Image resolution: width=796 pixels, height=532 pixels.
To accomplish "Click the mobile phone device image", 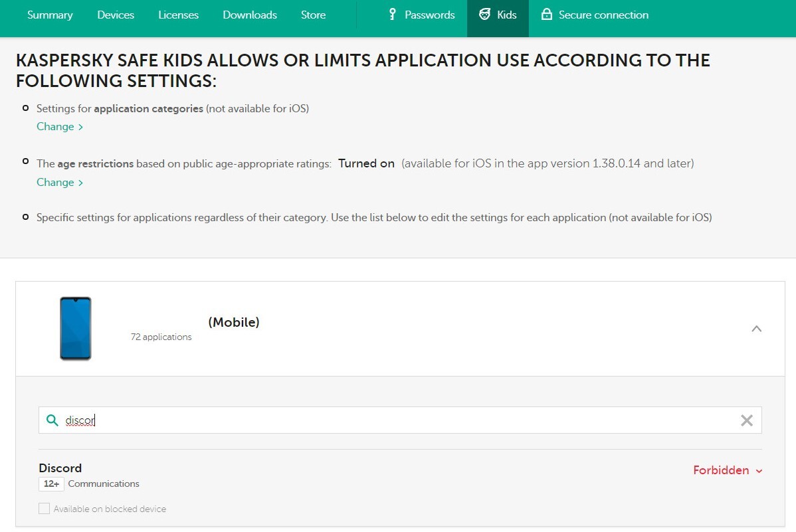I will tap(75, 329).
